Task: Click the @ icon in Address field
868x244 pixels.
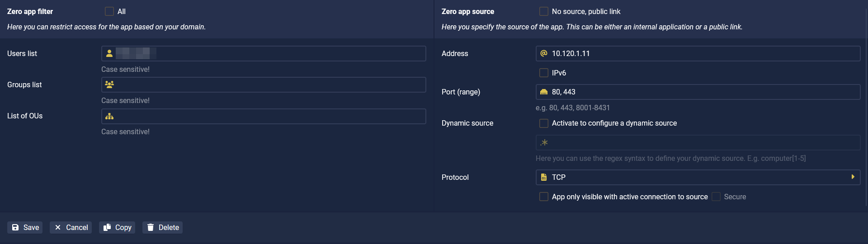Action: (544, 53)
